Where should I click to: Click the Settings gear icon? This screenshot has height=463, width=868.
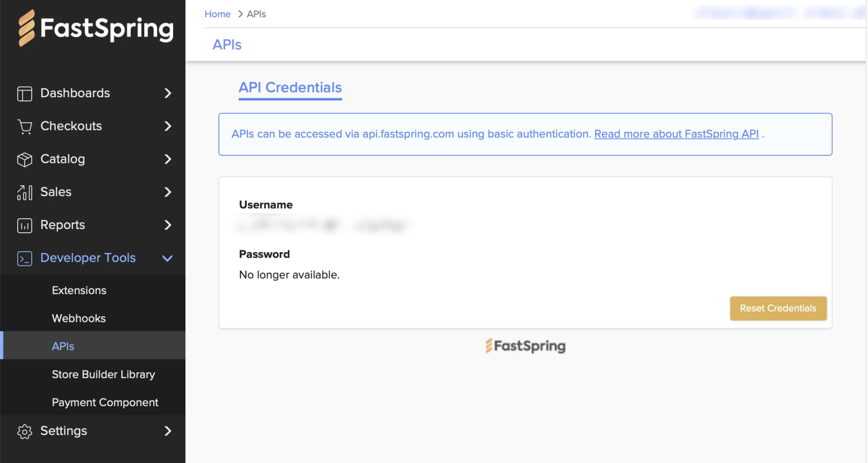coord(24,431)
